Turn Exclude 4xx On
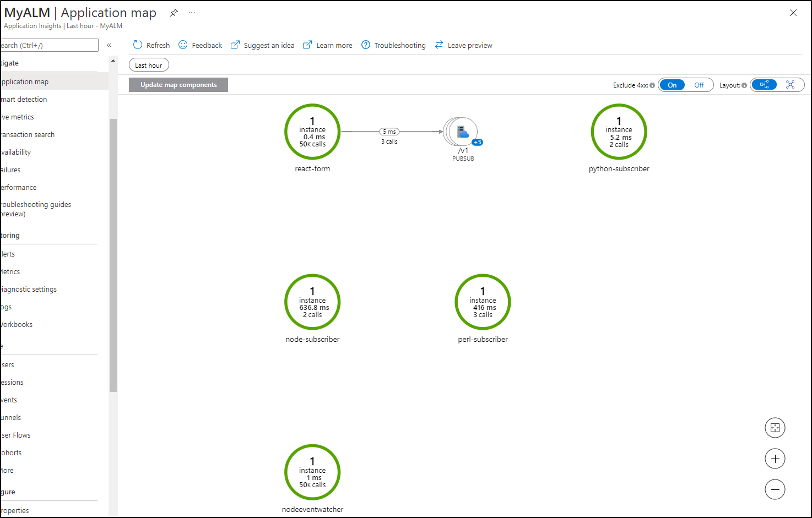Viewport: 812px width, 518px height. [x=672, y=85]
